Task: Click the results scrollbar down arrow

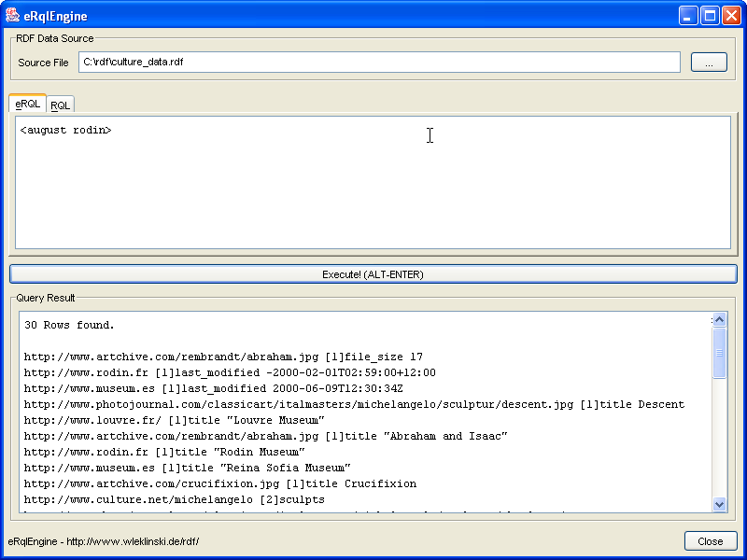Action: [x=719, y=504]
